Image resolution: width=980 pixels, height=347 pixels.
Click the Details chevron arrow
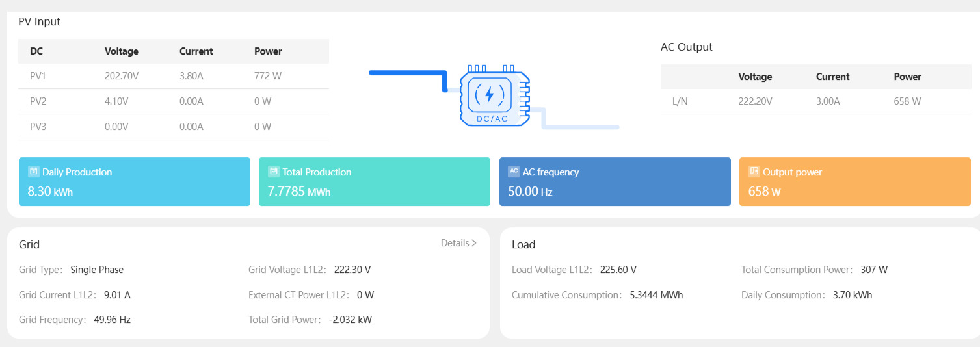pos(473,243)
